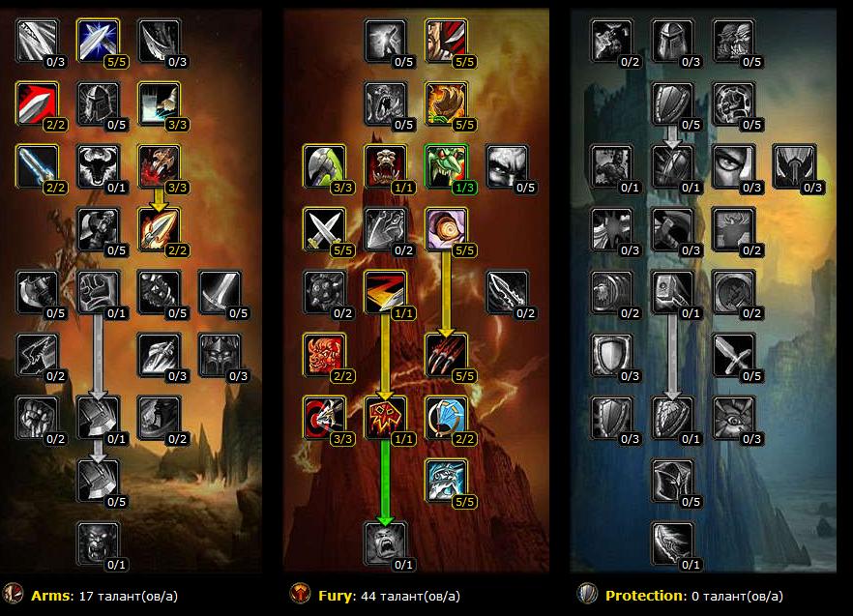
Task: Select the orange lightning bolt 1/1 Fury talent
Action: point(385,292)
